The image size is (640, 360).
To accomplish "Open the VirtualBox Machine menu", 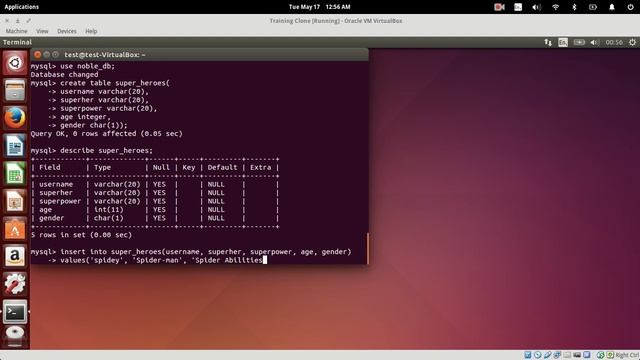I will click(x=16, y=31).
